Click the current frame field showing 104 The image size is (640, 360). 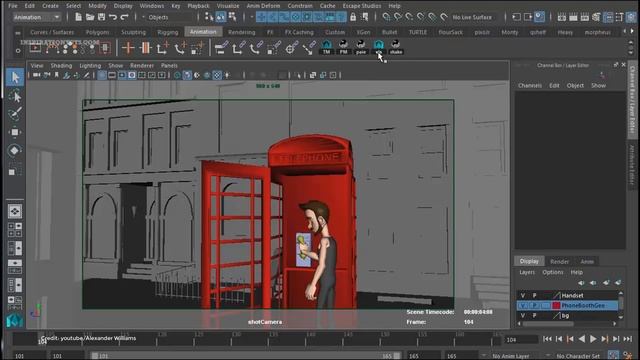click(x=521, y=340)
